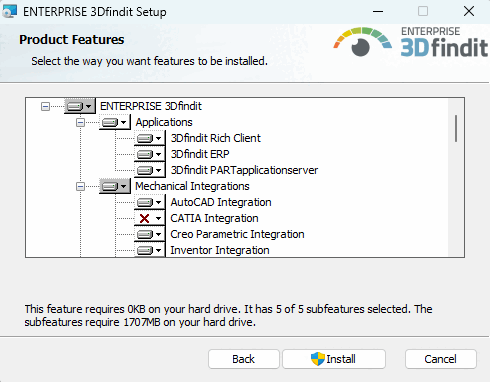490x382 pixels.
Task: Open install-state dropdown for Inventor Integration
Action: click(150, 250)
